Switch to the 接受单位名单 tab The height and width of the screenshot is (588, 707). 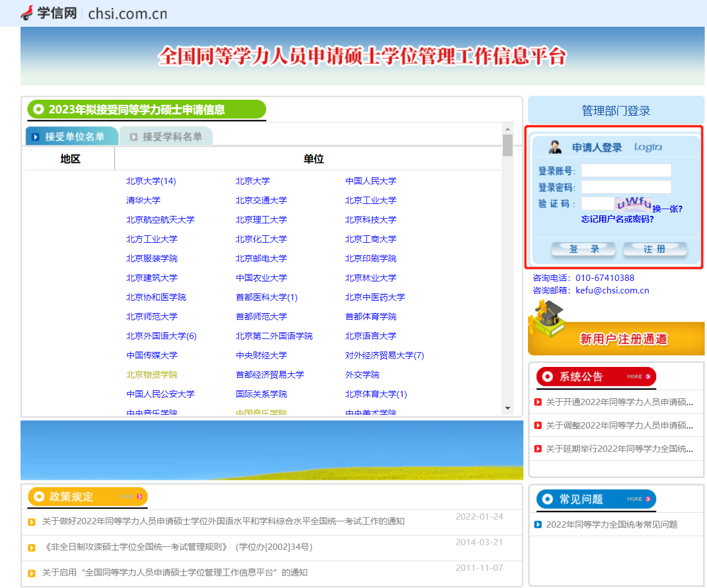[x=72, y=137]
